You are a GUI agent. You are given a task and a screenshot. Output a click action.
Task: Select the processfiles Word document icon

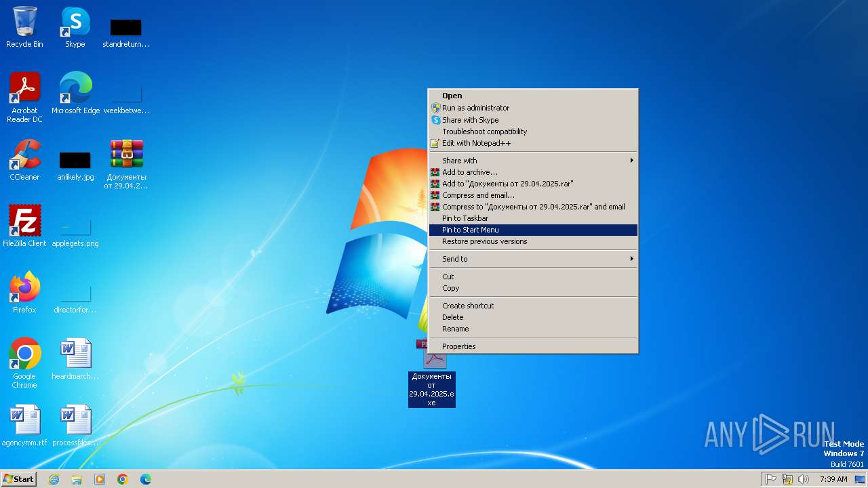(75, 425)
